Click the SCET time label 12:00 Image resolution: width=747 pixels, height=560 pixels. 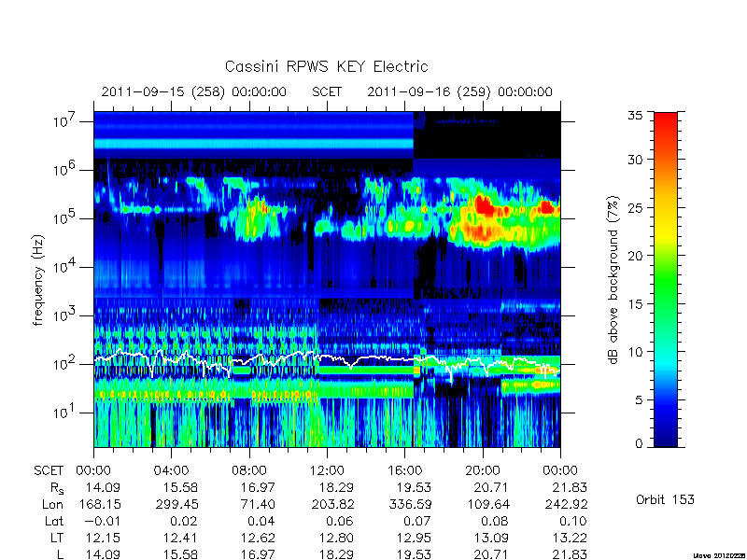click(327, 470)
